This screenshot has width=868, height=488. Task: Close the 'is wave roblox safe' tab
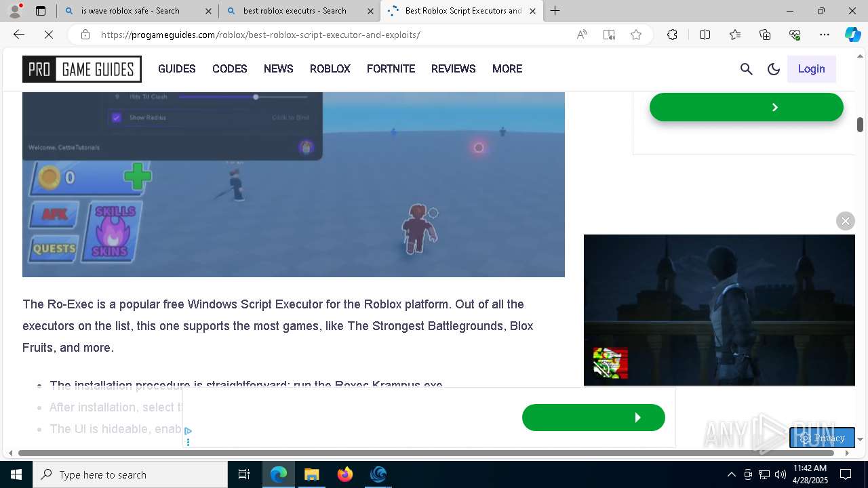coord(208,11)
